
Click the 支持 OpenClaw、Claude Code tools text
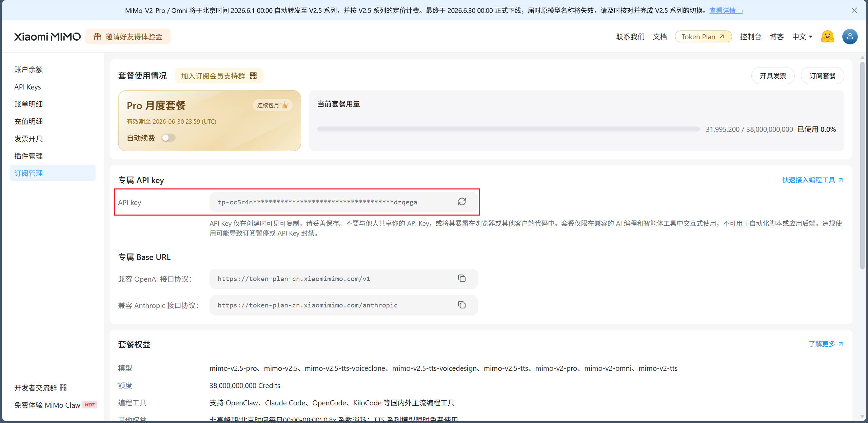(332, 403)
